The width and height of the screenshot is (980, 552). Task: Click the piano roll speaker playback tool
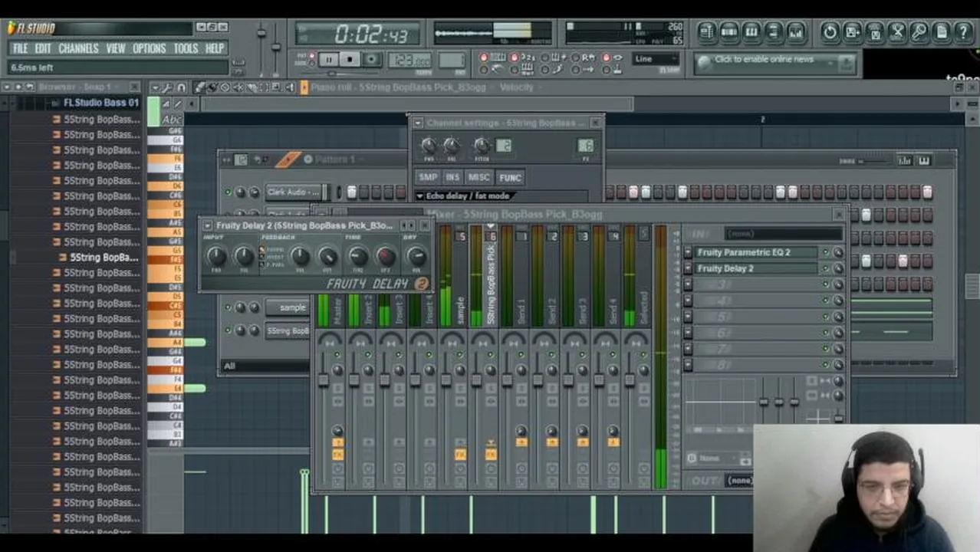[x=289, y=87]
